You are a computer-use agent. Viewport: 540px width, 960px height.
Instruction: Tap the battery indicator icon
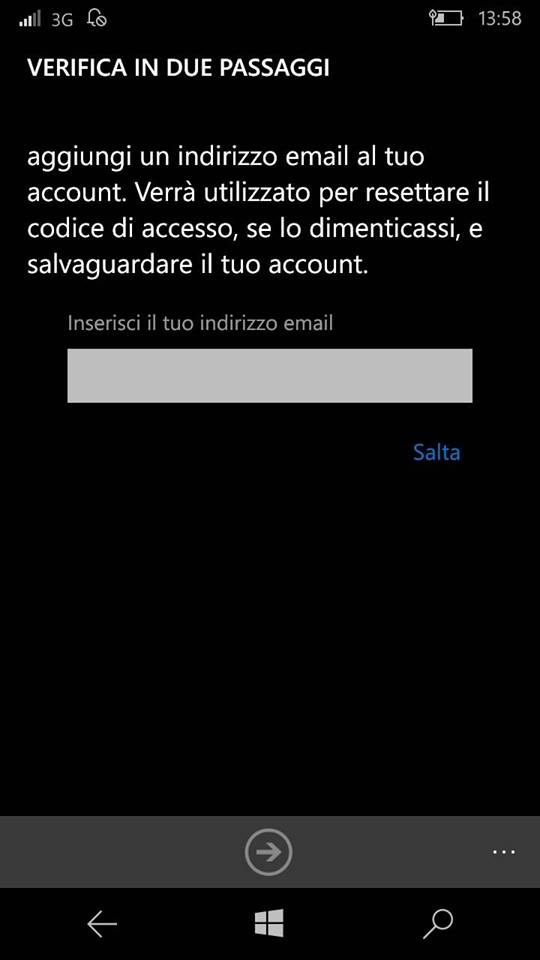446,19
